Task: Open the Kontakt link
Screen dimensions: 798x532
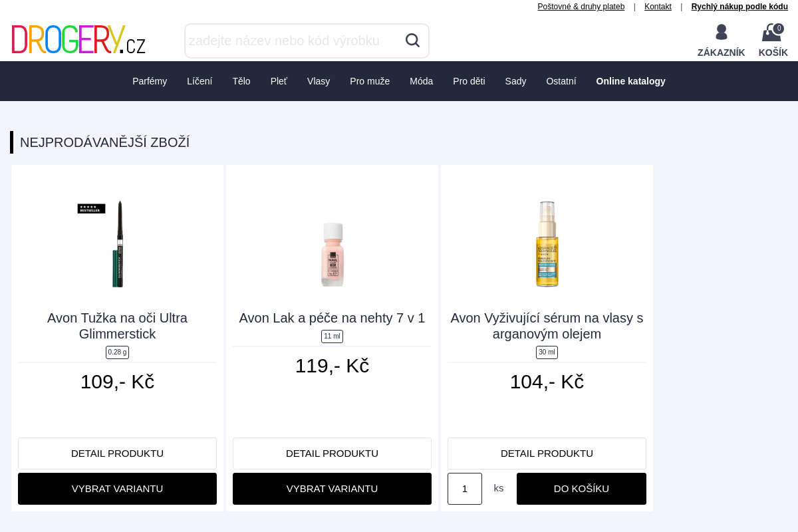Action: coord(658,7)
